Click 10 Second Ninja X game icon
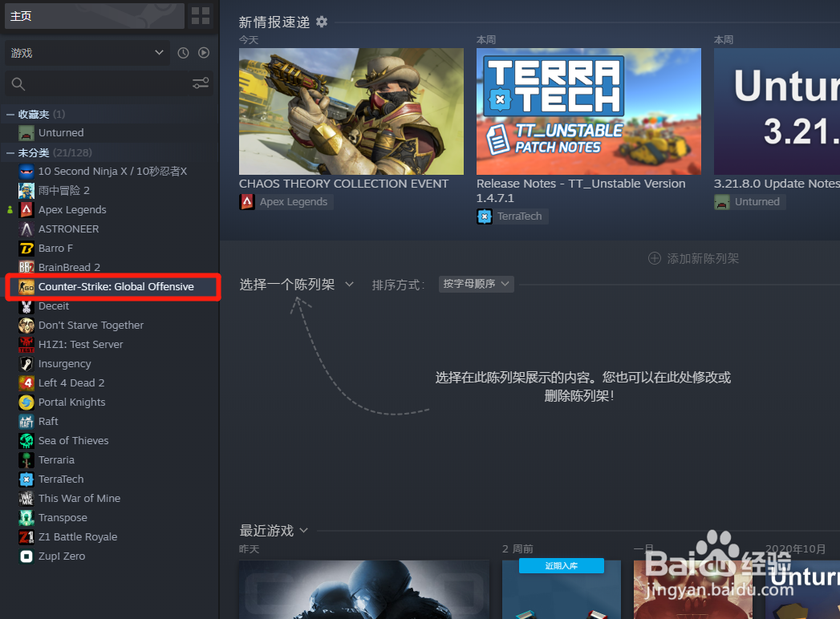Viewport: 840px width, 619px height. [x=26, y=172]
